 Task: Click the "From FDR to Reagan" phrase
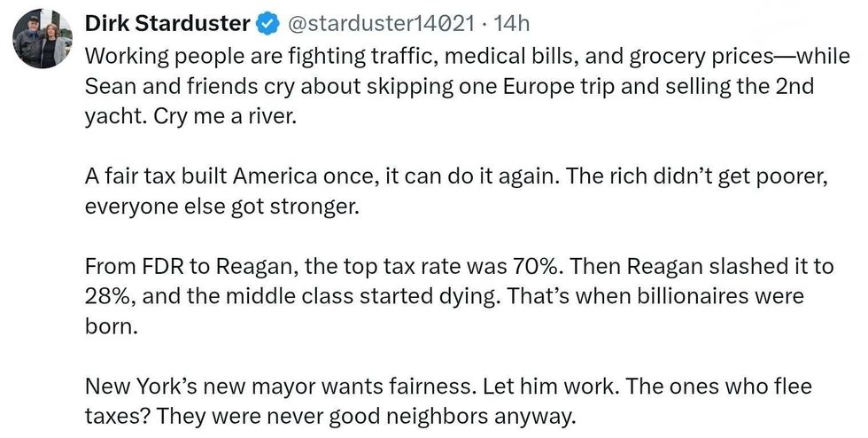click(x=170, y=265)
